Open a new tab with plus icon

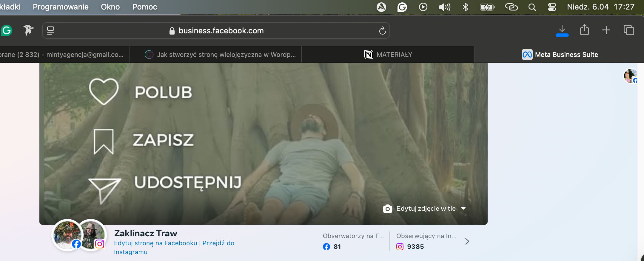click(x=606, y=30)
